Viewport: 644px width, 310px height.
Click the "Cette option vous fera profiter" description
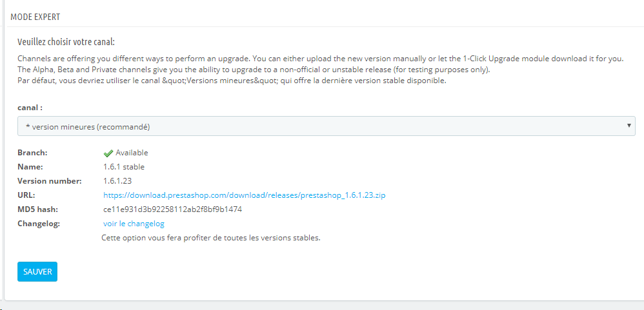point(211,238)
